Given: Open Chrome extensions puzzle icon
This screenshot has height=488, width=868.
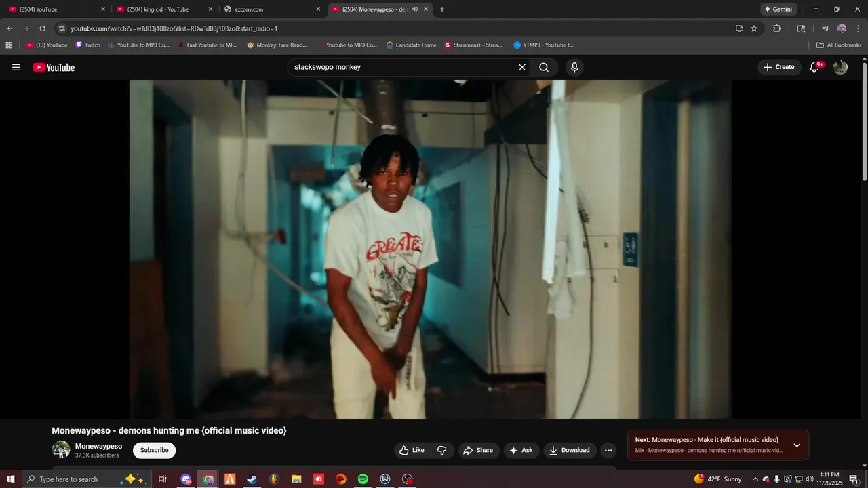Looking at the screenshot, I should point(777,28).
